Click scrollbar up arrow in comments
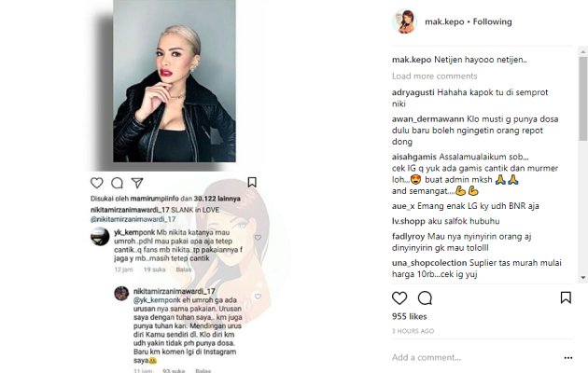 tap(583, 51)
